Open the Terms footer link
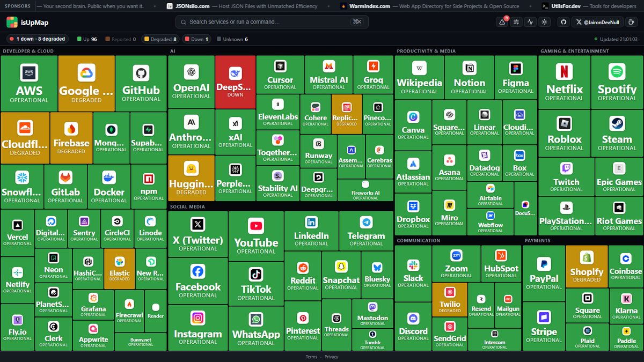This screenshot has height=362, width=644. (311, 357)
